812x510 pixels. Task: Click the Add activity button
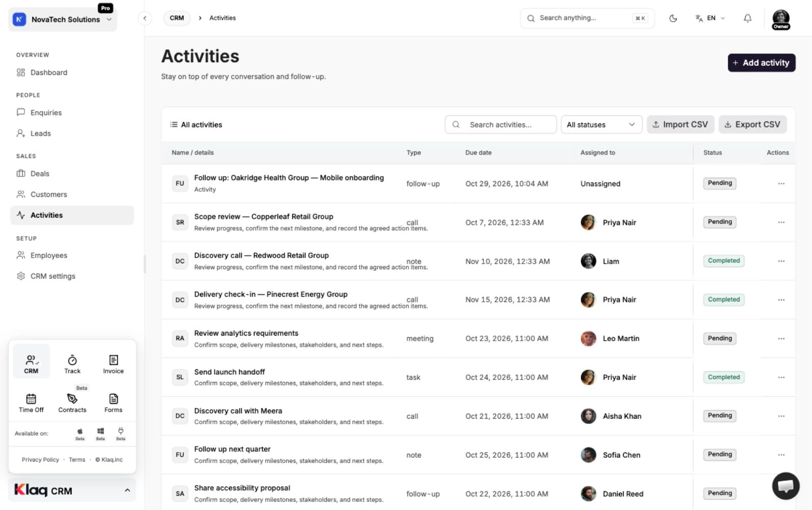pos(761,63)
